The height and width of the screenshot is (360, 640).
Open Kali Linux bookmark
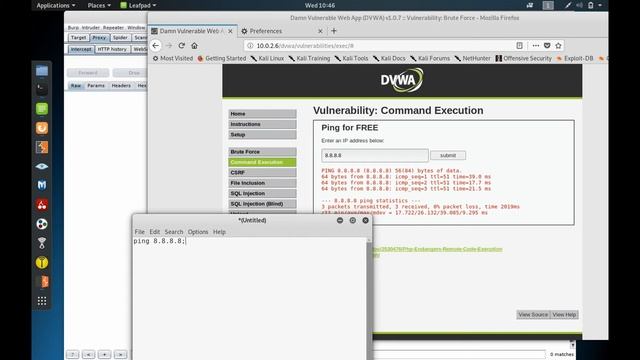click(267, 58)
